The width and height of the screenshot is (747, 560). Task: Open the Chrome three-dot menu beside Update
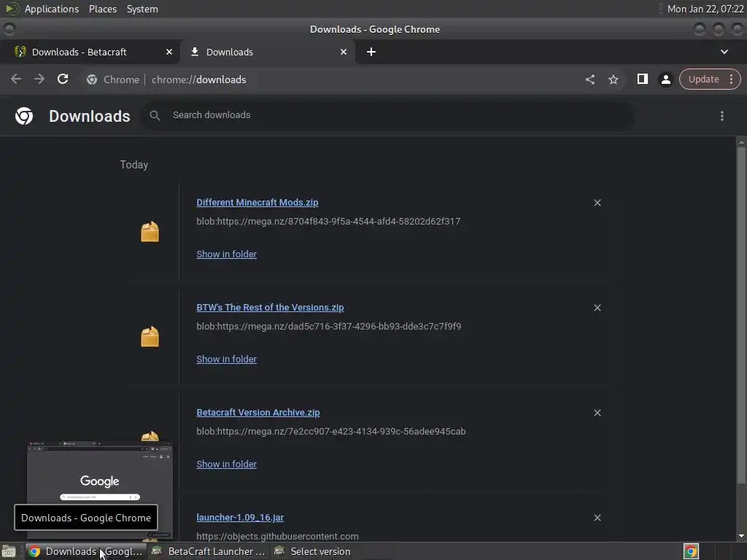coord(731,79)
